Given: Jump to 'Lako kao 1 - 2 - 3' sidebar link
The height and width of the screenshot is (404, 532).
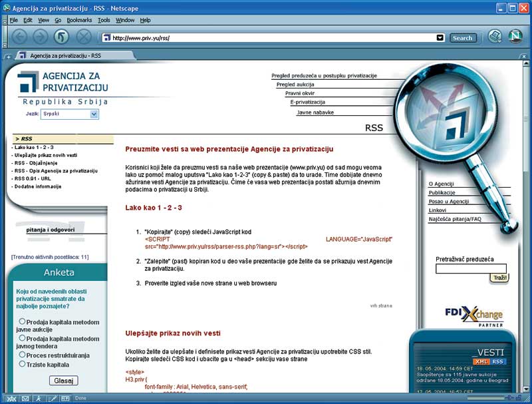Looking at the screenshot, I should click(x=34, y=147).
